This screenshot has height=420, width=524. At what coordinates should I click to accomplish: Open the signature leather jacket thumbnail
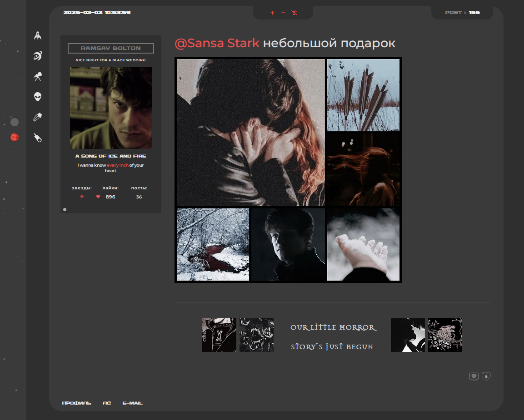pos(219,335)
